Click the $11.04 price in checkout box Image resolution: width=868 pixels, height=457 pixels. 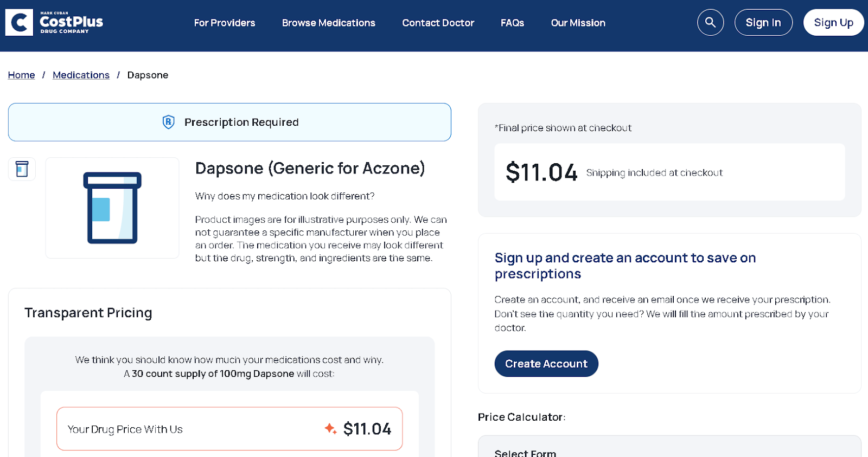[541, 172]
